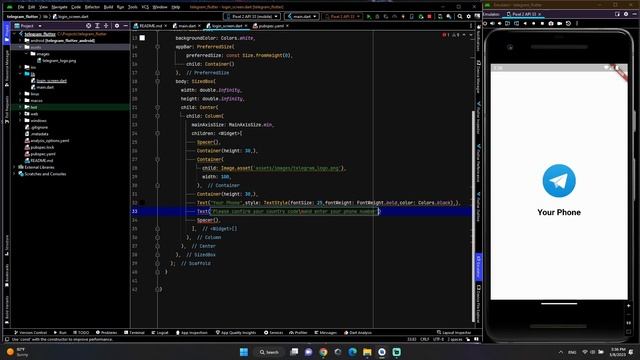The width and height of the screenshot is (640, 360).
Task: Open emulator extended controls three dots
Action: [577, 24]
